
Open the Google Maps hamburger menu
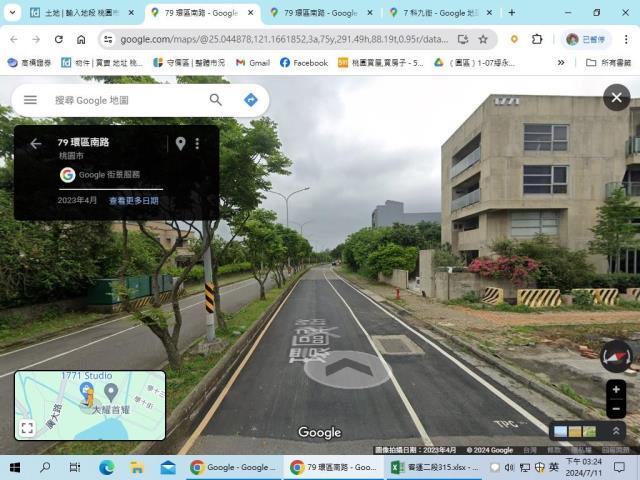tap(30, 100)
